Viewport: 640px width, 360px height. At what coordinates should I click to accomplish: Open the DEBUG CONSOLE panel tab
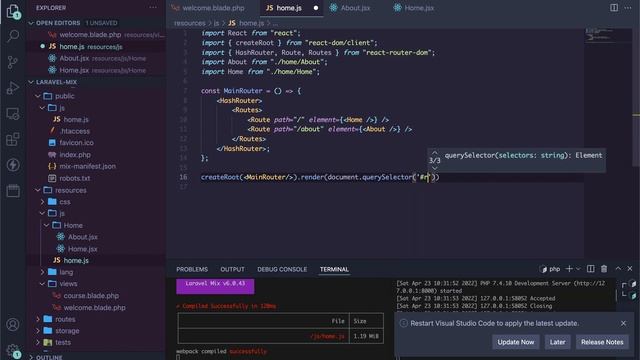pos(282,269)
